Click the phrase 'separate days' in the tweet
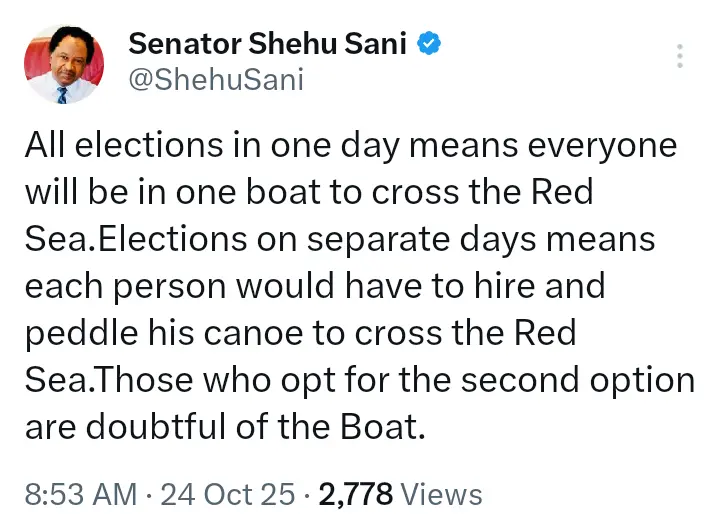Image resolution: width=720 pixels, height=514 pixels. [448, 239]
